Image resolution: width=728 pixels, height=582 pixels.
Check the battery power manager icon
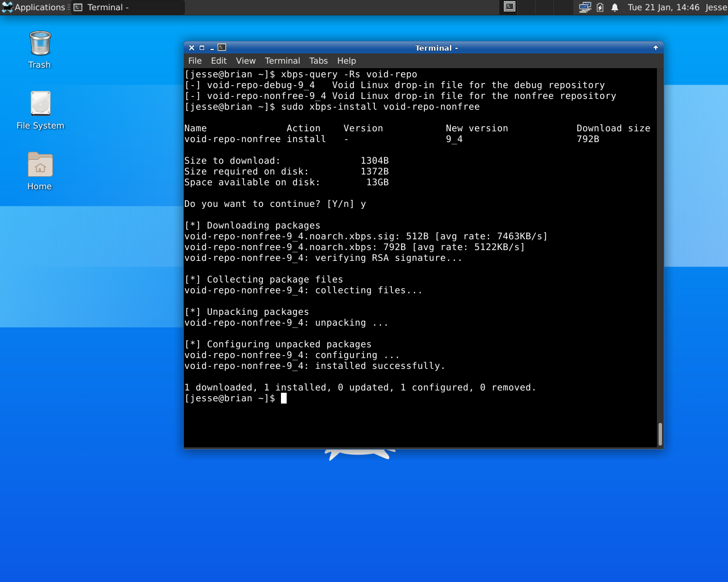pyautogui.click(x=600, y=7)
